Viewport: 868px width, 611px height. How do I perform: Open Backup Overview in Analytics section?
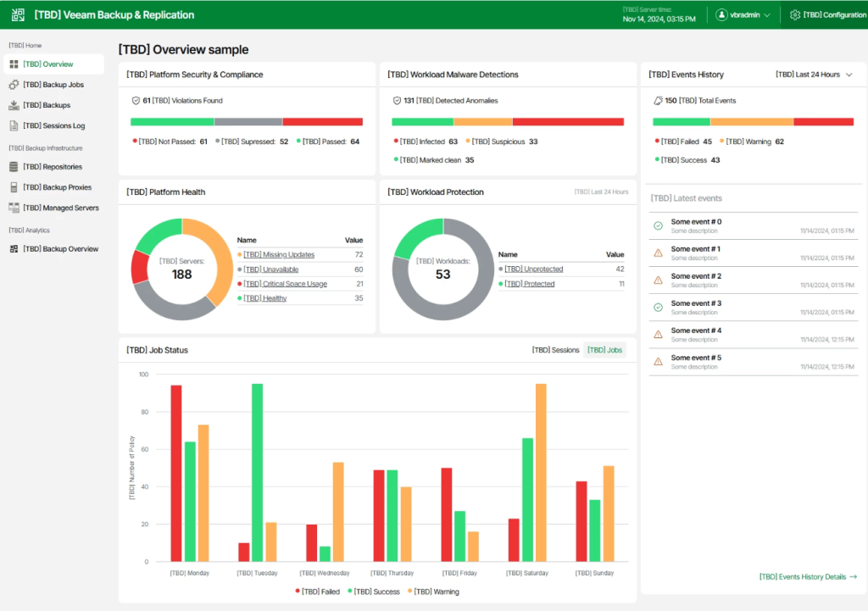59,249
